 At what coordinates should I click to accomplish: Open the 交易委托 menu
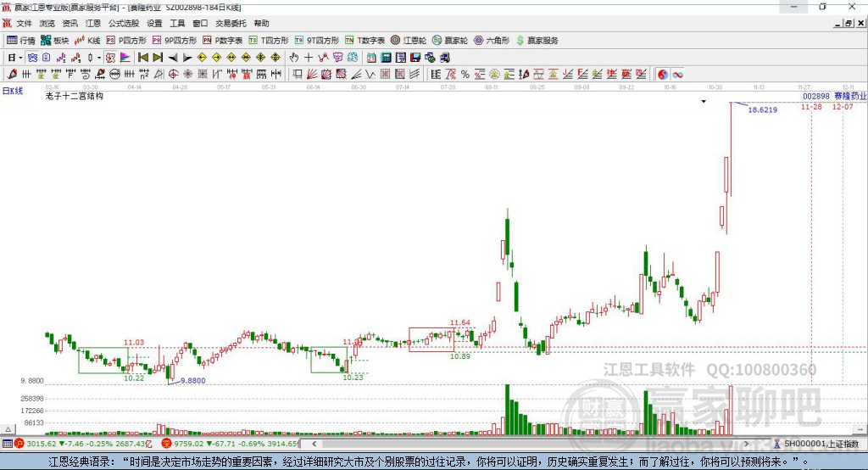(231, 23)
